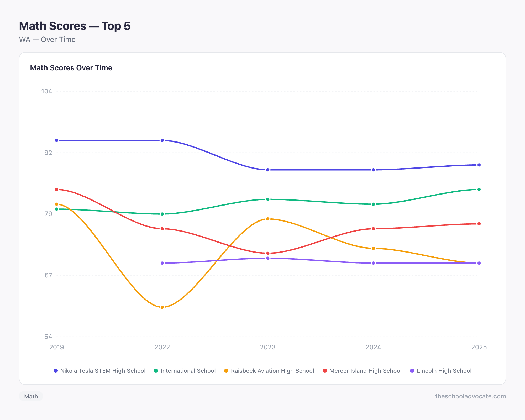This screenshot has width=525, height=420.
Task: Click Nikola Tesla 2025 data point
Action: pos(479,165)
